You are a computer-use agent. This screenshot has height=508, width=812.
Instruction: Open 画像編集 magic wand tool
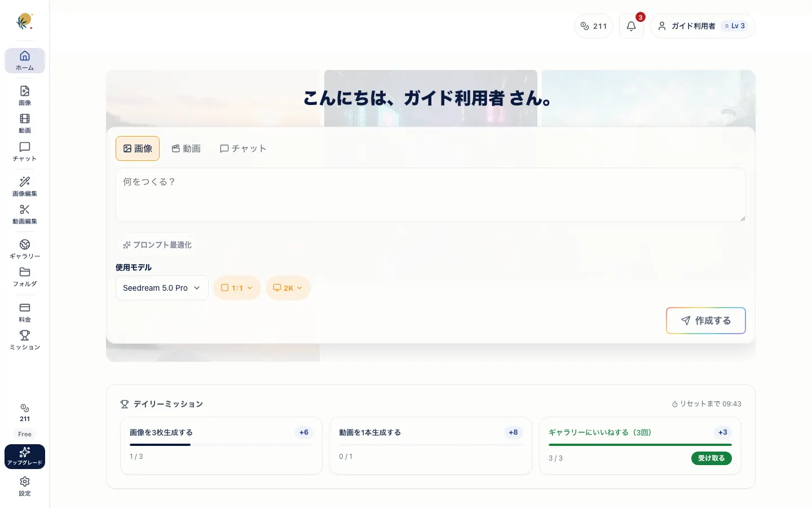25,187
